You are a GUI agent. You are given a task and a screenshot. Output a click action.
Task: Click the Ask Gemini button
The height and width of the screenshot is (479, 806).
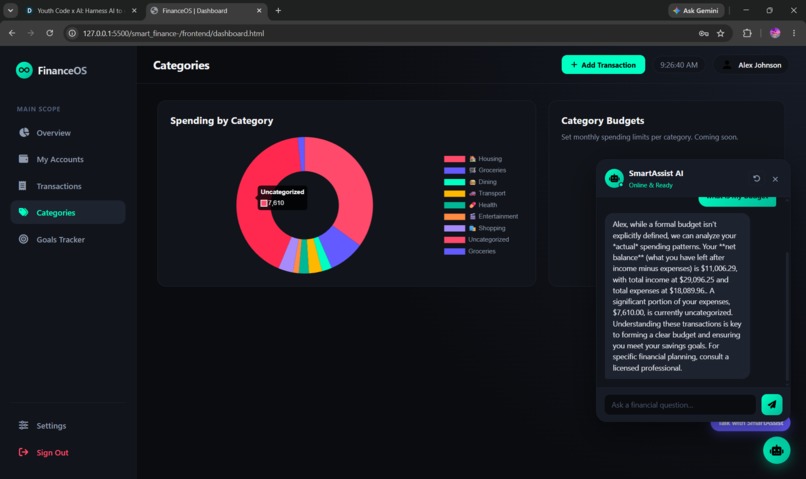(696, 10)
